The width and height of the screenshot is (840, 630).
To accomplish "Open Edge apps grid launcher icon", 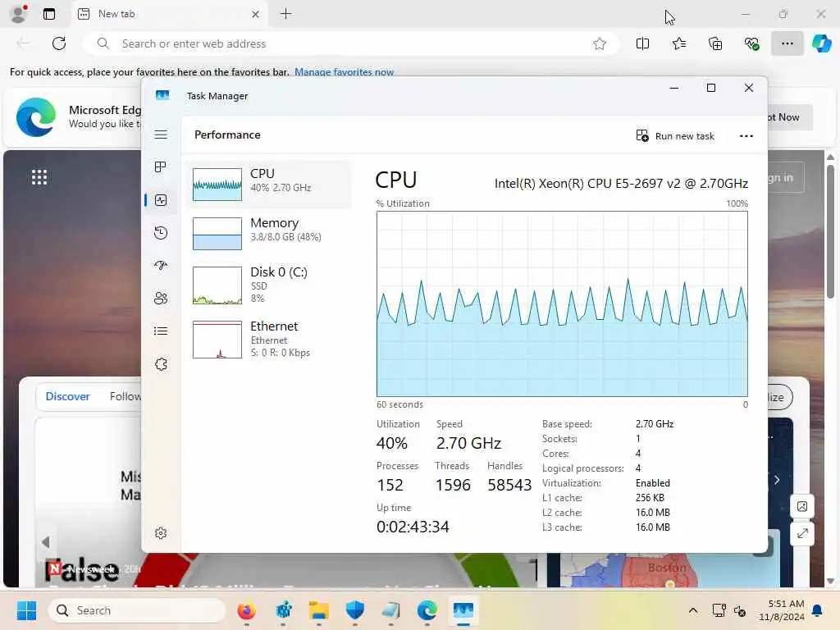I will coord(39,177).
